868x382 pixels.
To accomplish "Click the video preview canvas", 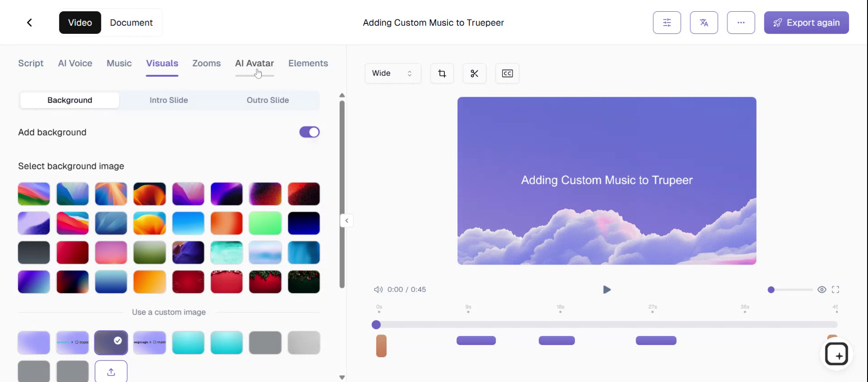I will click(607, 181).
